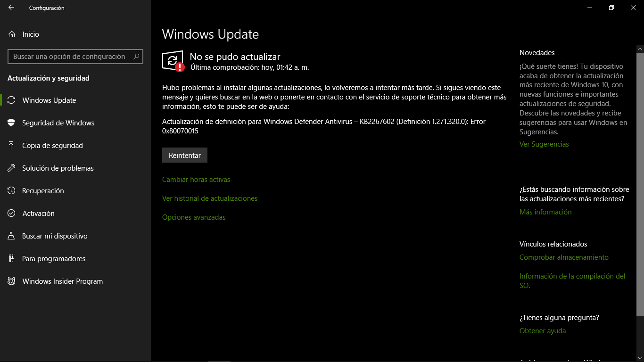Open Comprobar almacenamiento link
The height and width of the screenshot is (362, 644).
(564, 257)
